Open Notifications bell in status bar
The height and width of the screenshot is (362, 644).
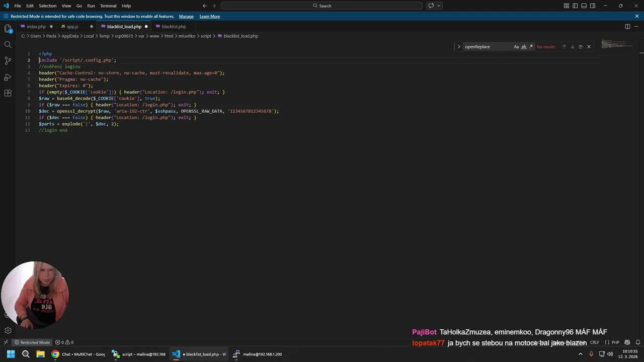coord(638,342)
